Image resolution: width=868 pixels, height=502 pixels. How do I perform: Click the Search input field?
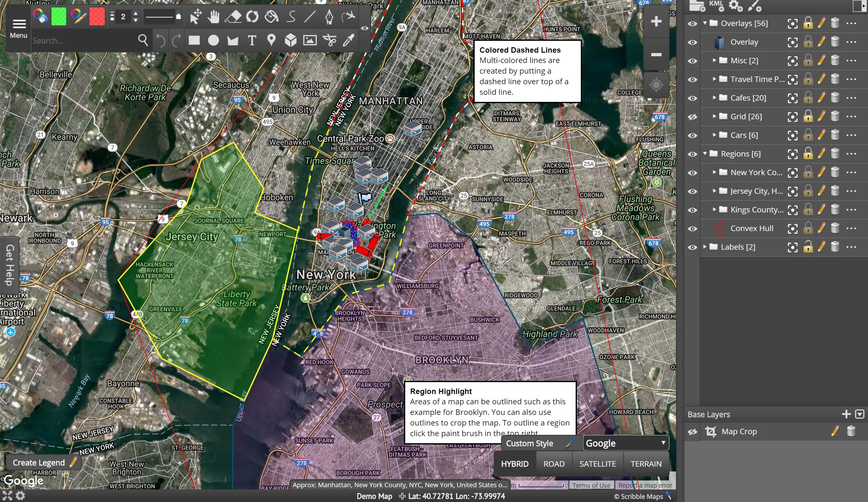point(84,40)
